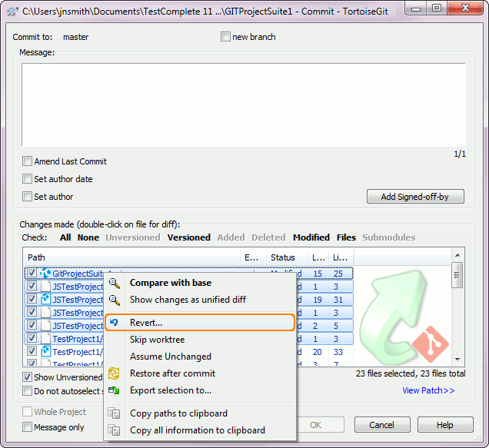The width and height of the screenshot is (489, 448).
Task: Choose Export selection to... entry
Action: (x=200, y=390)
